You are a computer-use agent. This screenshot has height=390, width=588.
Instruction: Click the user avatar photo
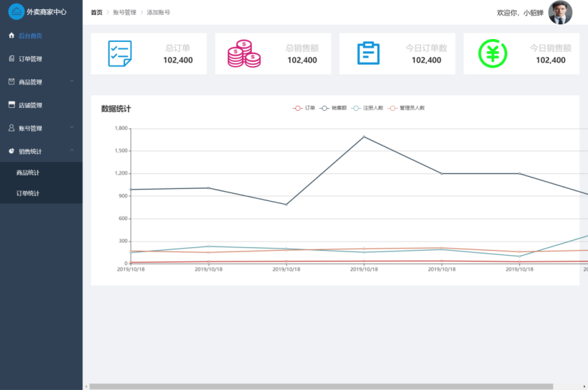point(560,13)
